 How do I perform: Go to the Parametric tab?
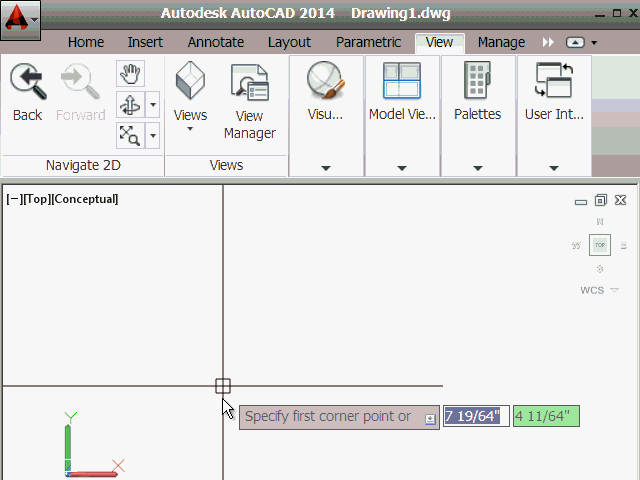(368, 42)
